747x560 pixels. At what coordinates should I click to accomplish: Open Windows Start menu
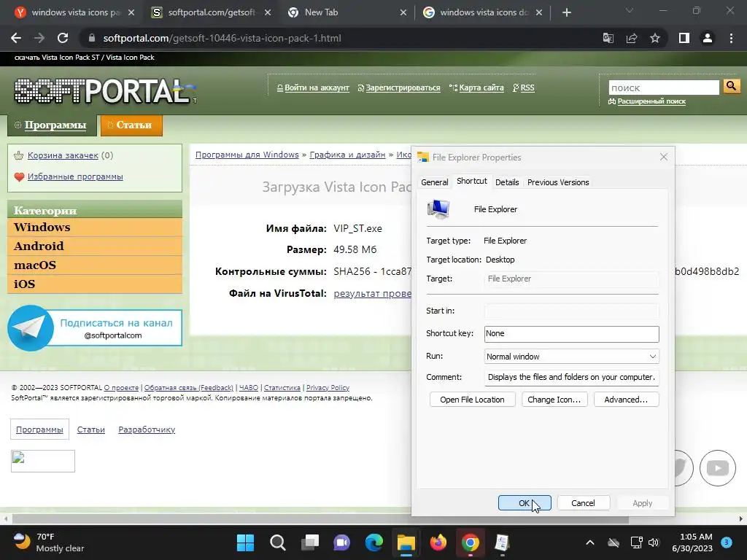click(x=245, y=542)
